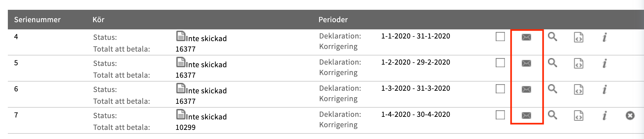Open the code file icon for series 7
Screen dimensions: 644x139
[578, 116]
